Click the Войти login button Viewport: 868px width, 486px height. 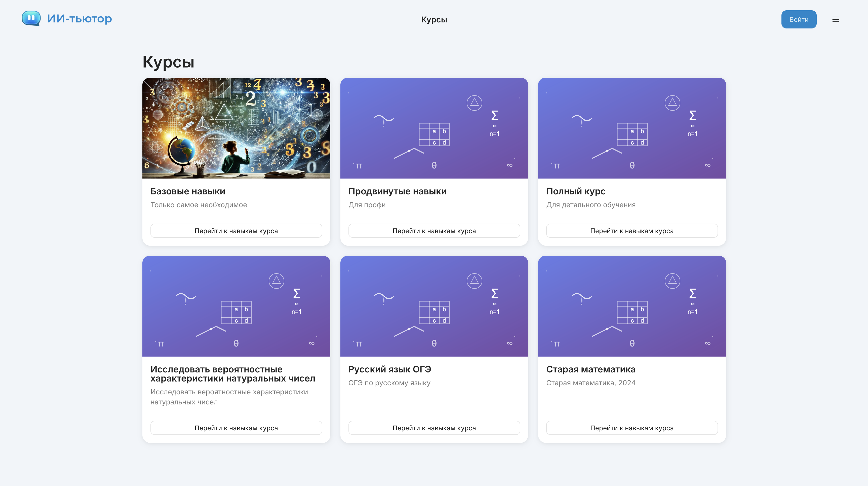pyautogui.click(x=799, y=20)
